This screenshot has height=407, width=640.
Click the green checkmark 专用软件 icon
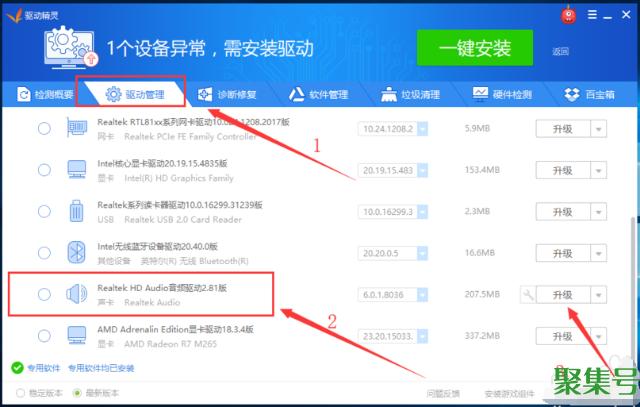tap(17, 368)
